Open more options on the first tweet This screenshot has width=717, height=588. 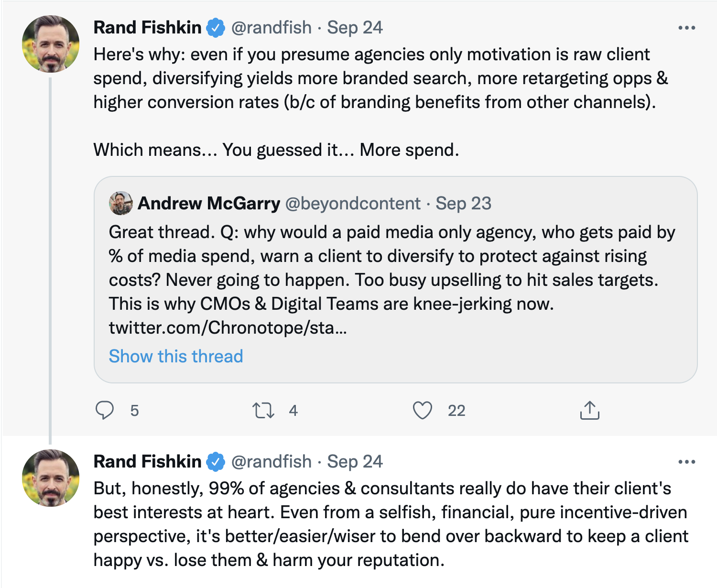point(686,28)
